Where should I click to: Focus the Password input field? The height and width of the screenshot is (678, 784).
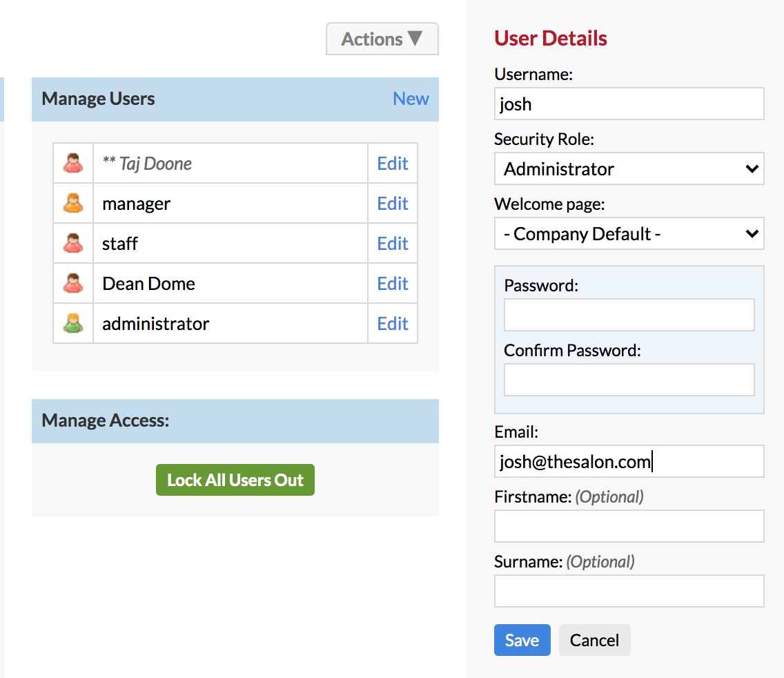(x=629, y=315)
